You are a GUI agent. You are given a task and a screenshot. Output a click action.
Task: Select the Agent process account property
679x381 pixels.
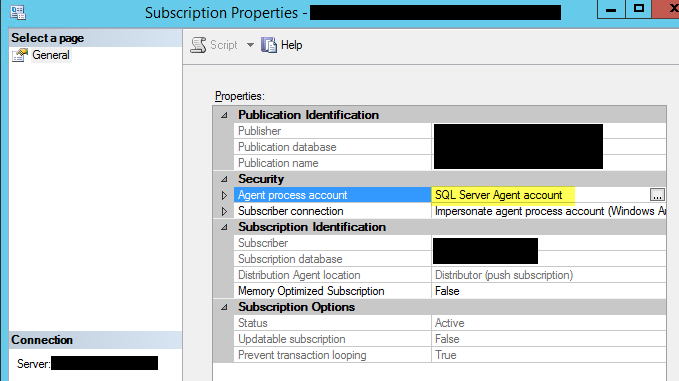point(333,195)
